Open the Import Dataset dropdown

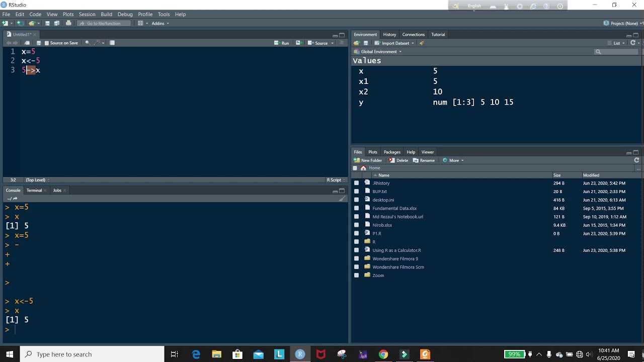pos(394,43)
